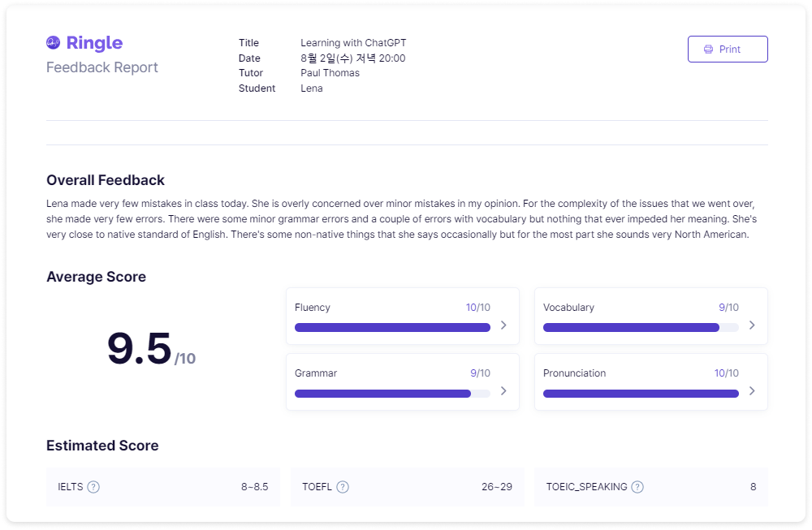This screenshot has width=812, height=530.
Task: Click the Fluency progress bar
Action: pos(392,328)
